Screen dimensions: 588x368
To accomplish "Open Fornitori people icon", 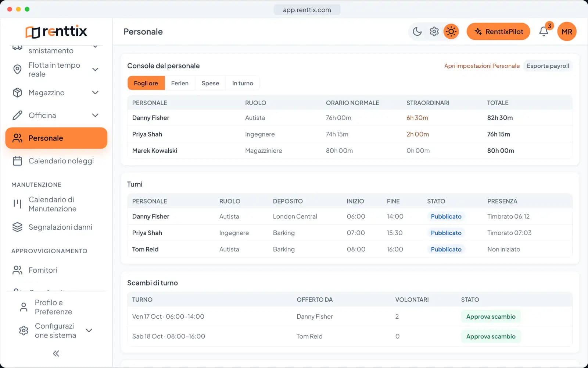I will point(17,270).
